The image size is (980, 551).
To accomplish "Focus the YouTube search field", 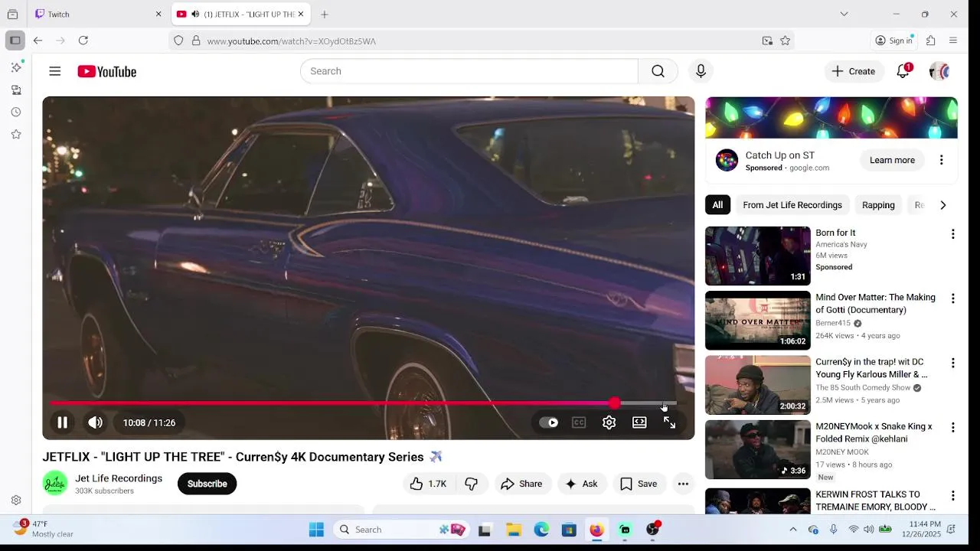I will 469,71.
